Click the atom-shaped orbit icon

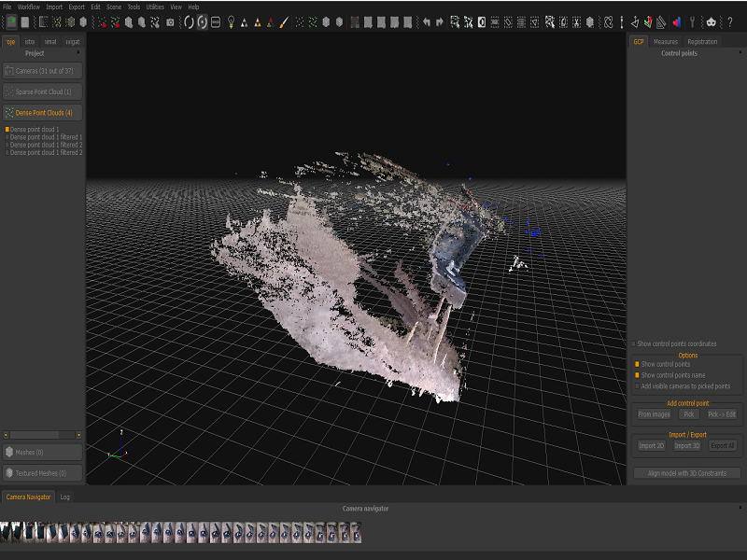point(609,21)
